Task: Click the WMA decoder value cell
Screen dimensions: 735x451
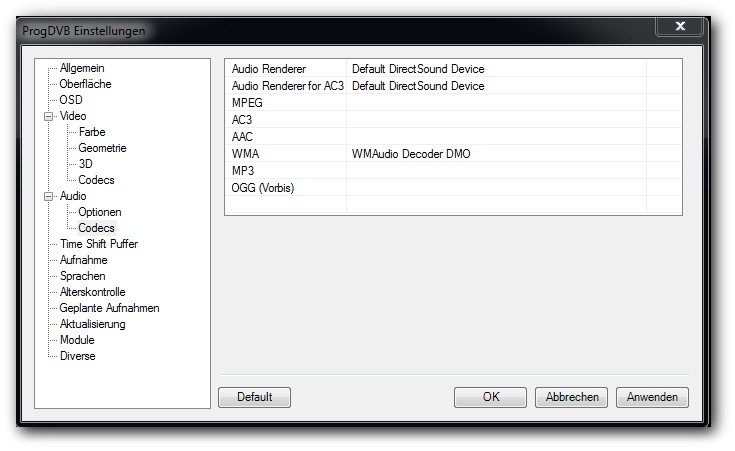Action: (x=495, y=154)
